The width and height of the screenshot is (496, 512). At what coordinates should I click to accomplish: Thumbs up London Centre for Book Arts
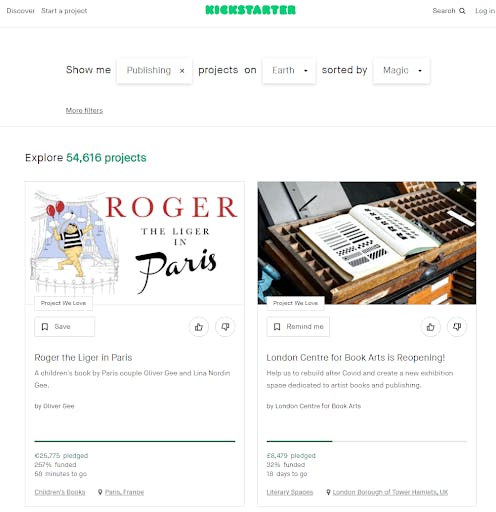[x=430, y=327]
